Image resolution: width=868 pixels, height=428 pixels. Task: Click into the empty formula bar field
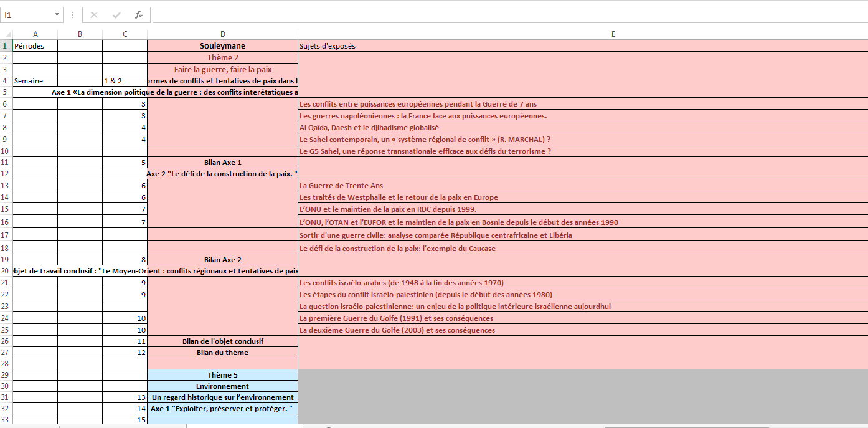(510, 15)
